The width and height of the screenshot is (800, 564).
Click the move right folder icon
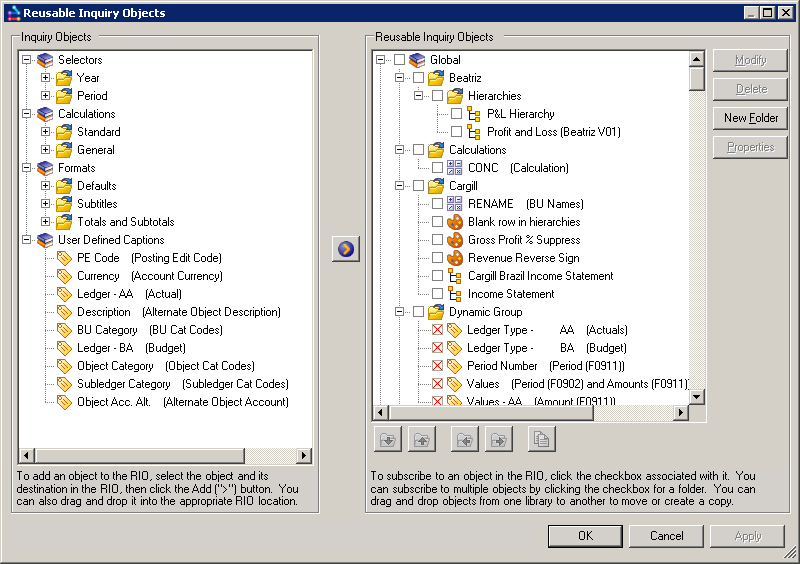498,438
